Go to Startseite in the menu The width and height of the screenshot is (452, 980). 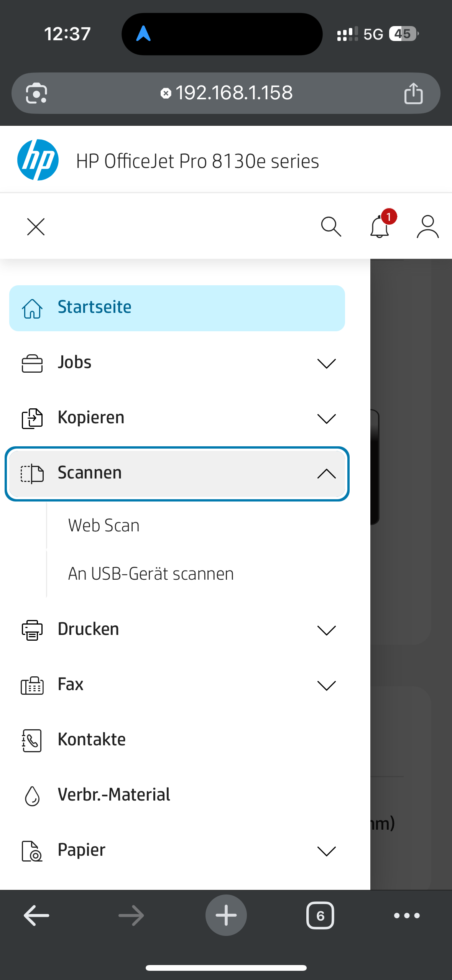pyautogui.click(x=177, y=308)
